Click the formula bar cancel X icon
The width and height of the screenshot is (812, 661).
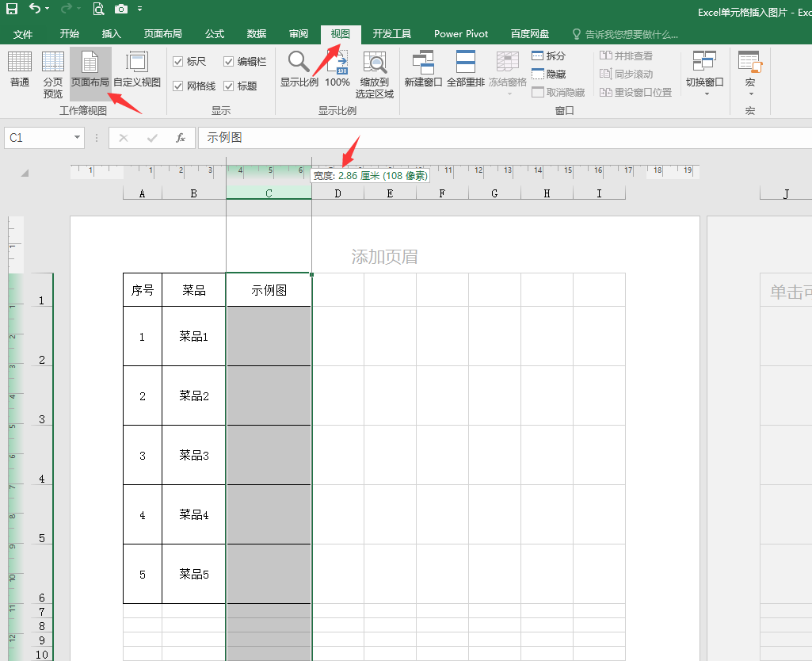pos(124,138)
